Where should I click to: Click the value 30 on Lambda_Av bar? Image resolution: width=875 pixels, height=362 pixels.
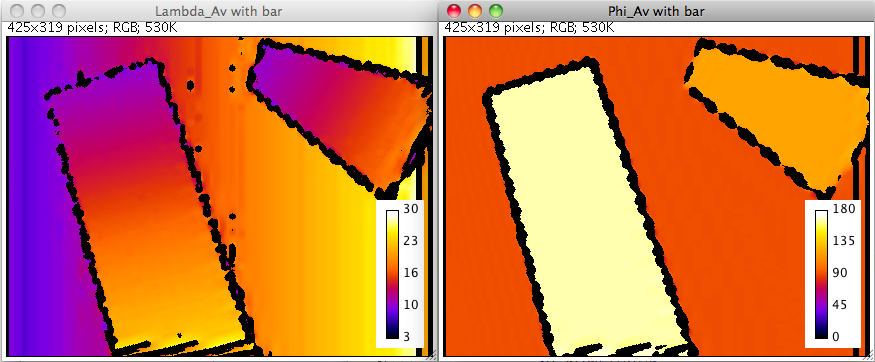coord(411,210)
